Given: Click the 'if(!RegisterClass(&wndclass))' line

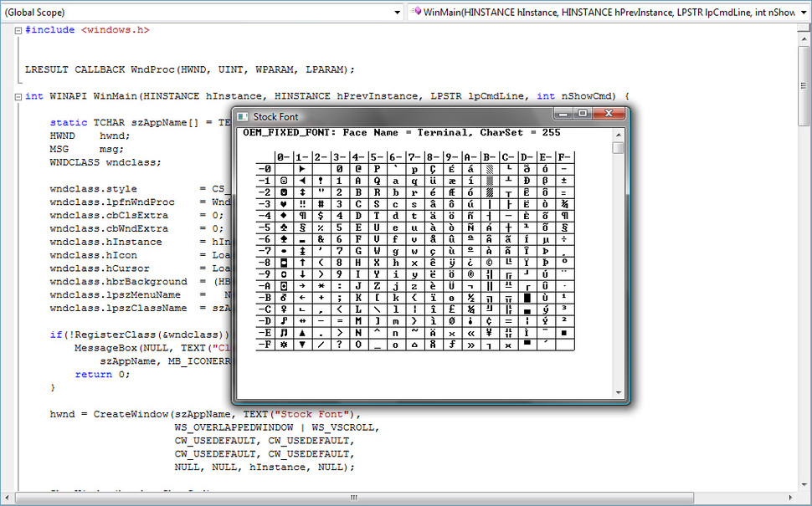Looking at the screenshot, I should (x=140, y=335).
